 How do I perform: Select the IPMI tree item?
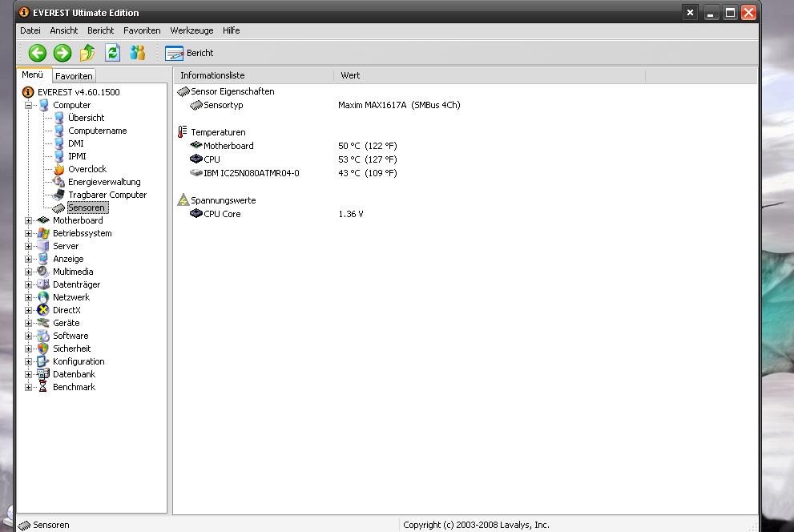coord(77,156)
